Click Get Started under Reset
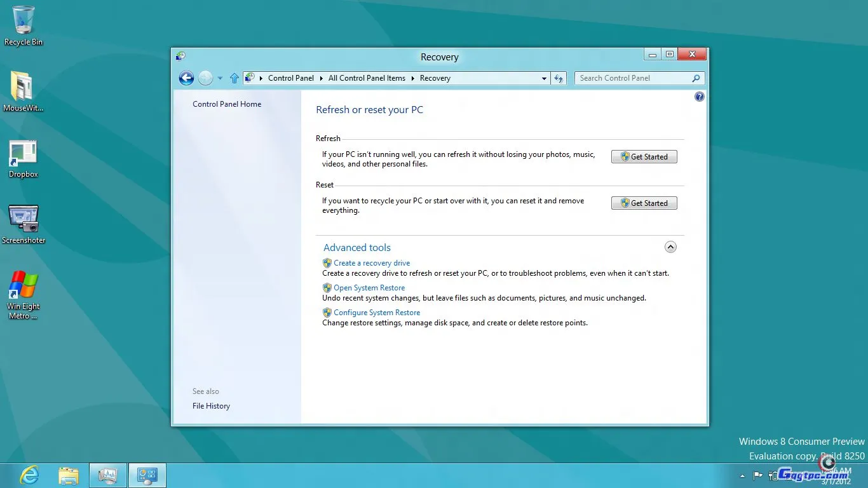This screenshot has height=488, width=868. 644,203
